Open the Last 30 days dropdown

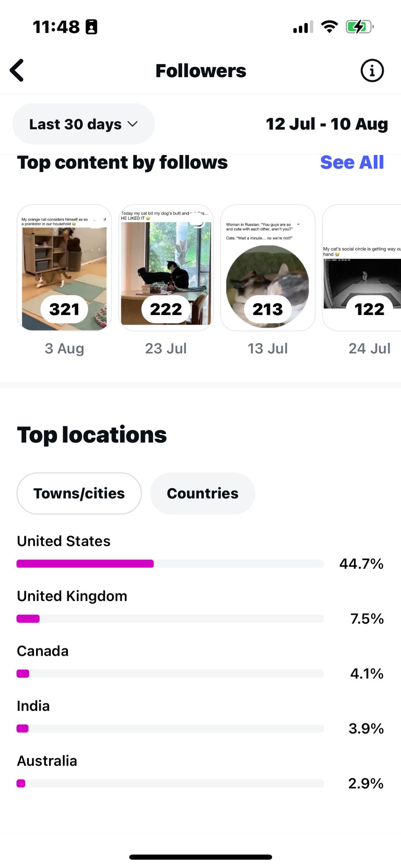coord(84,124)
